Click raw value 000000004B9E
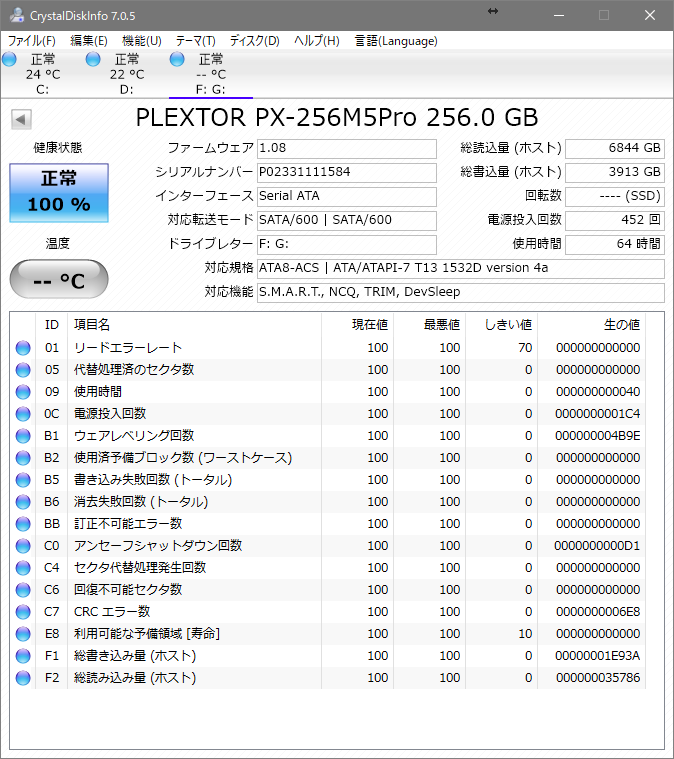This screenshot has height=759, width=674. click(x=597, y=436)
